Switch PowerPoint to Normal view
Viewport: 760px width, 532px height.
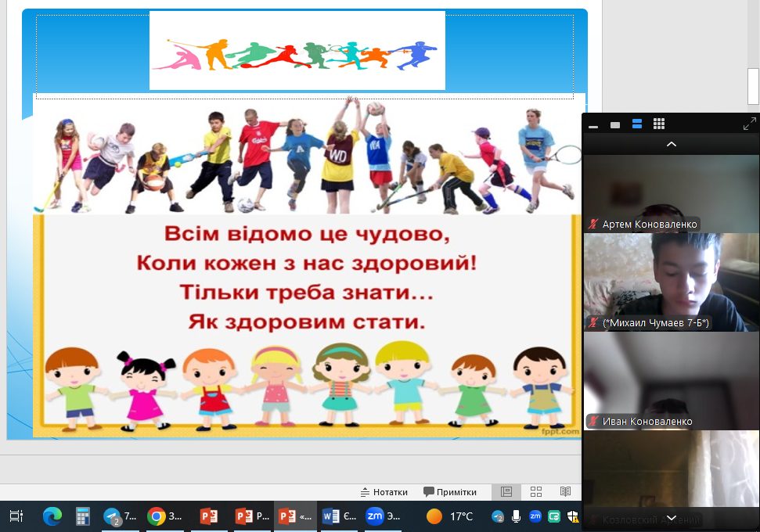(x=506, y=492)
